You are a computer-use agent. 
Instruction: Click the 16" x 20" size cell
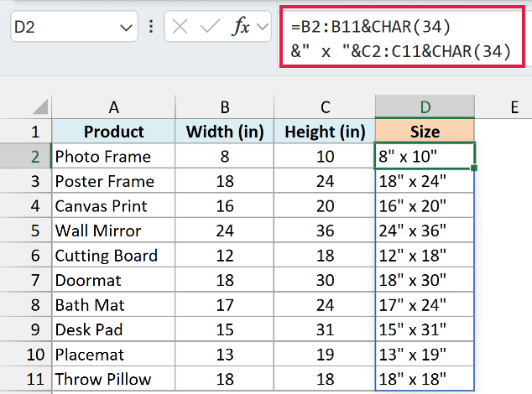[425, 205]
